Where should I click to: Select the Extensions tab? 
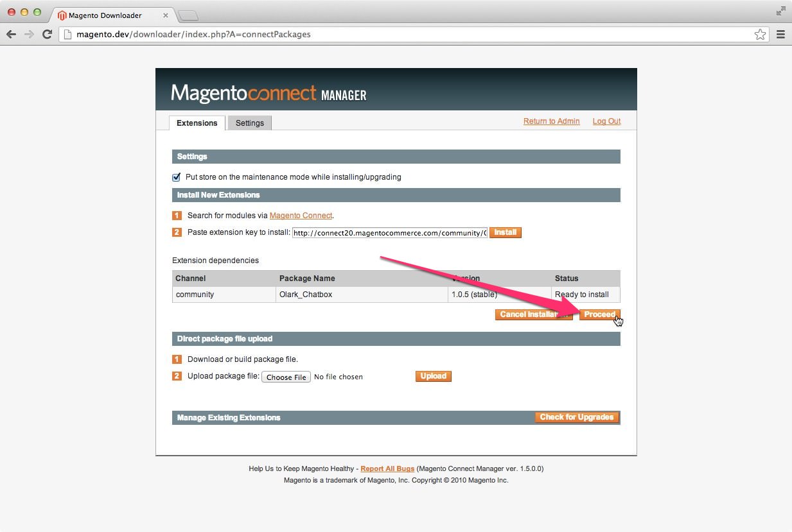pyautogui.click(x=197, y=123)
